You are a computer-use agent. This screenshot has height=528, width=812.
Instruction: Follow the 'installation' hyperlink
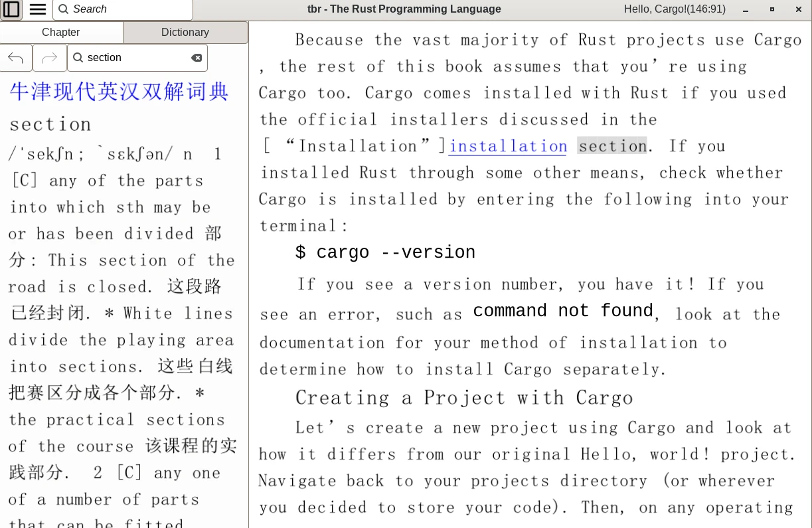pos(508,146)
